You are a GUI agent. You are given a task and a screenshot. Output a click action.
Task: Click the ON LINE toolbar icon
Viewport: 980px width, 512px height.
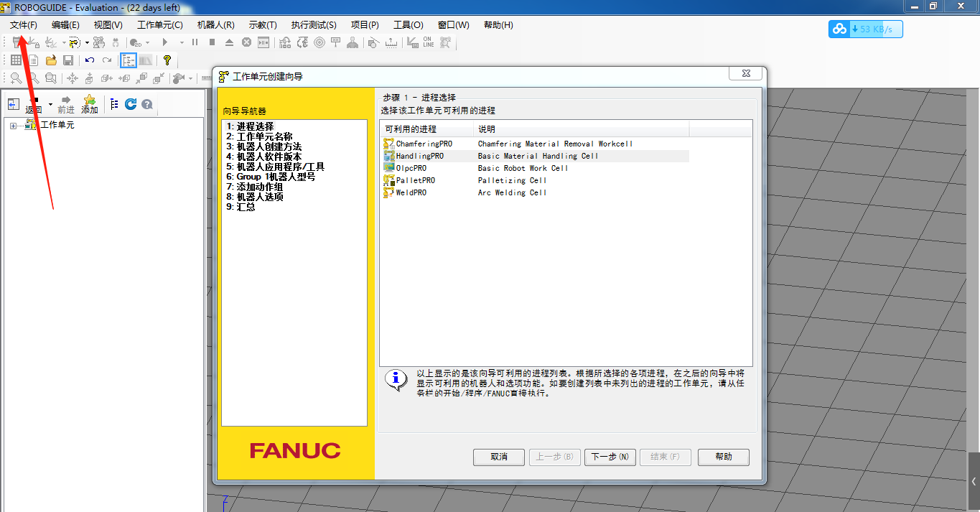[x=428, y=42]
